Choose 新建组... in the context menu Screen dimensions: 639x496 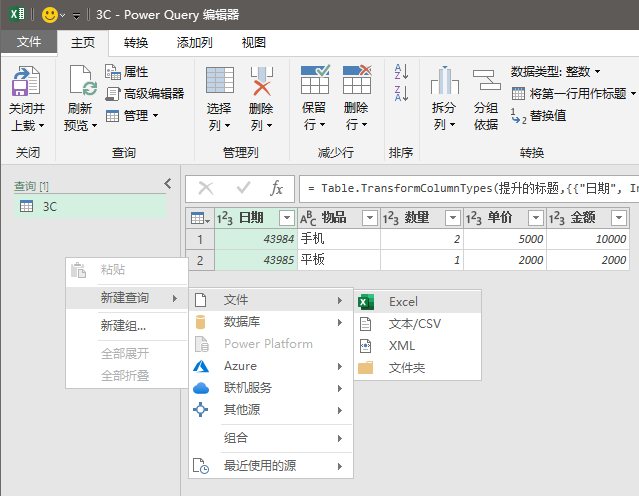(x=127, y=326)
